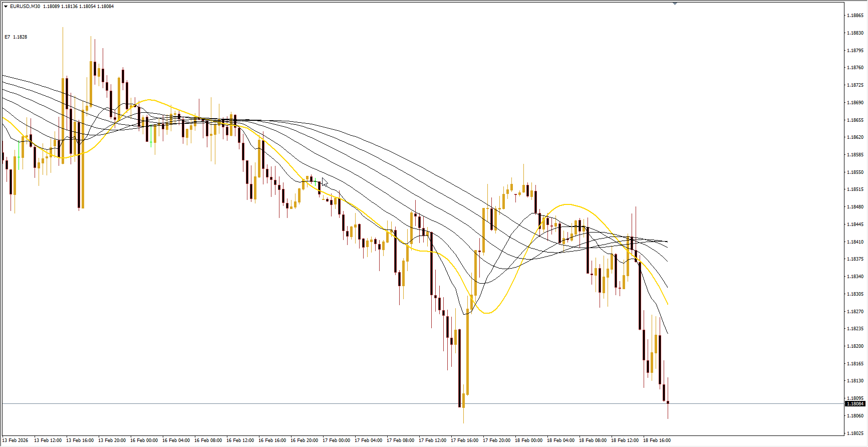Click the 1.18410 price scale label
Image resolution: width=868 pixels, height=447 pixels.
point(855,242)
